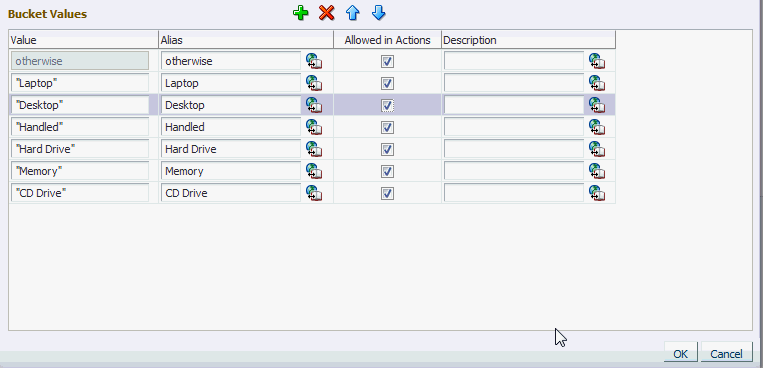
Task: Open translation icon beside otherwise alias
Action: [x=314, y=61]
